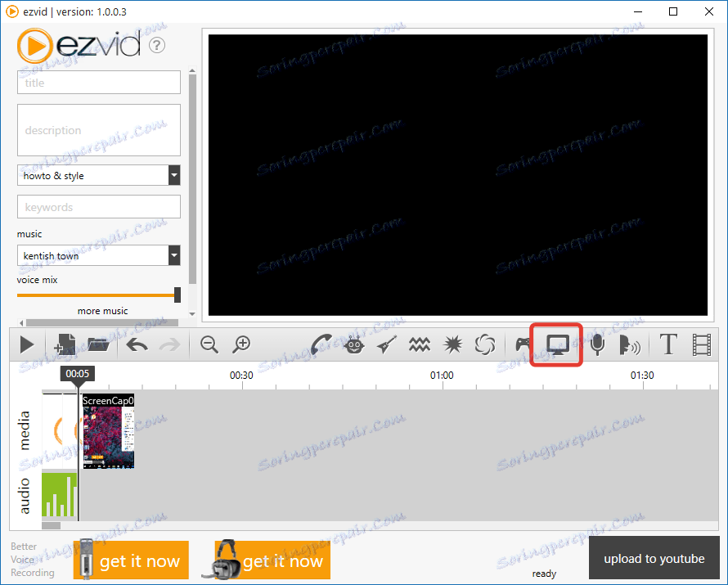Click the voice mix slider handle
The height and width of the screenshot is (585, 728).
178,295
